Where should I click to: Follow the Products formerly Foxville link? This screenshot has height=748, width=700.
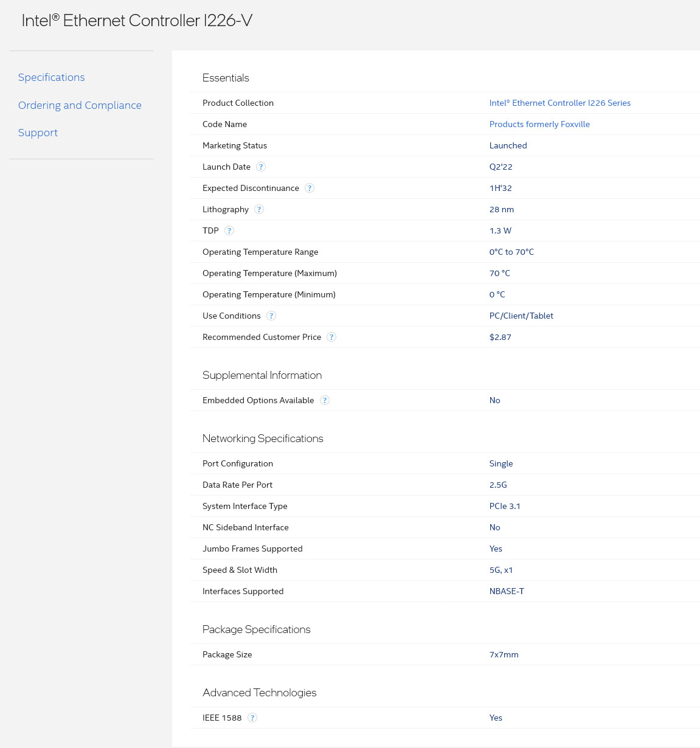click(x=539, y=124)
